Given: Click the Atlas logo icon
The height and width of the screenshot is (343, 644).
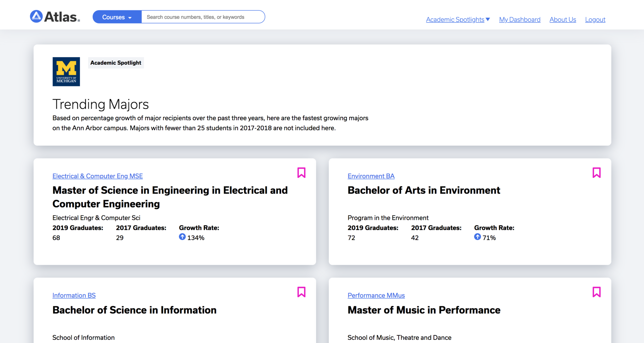Looking at the screenshot, I should pos(36,16).
